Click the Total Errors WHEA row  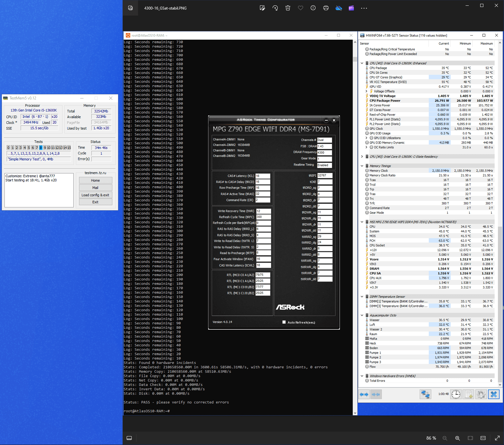pyautogui.click(x=430, y=381)
